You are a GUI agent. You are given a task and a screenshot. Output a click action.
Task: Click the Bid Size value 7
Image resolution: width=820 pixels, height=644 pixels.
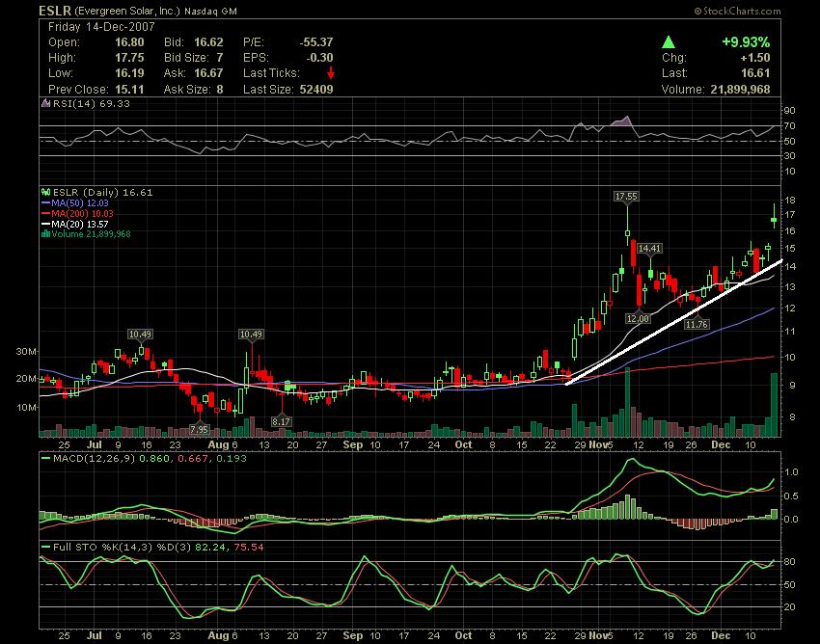click(220, 58)
